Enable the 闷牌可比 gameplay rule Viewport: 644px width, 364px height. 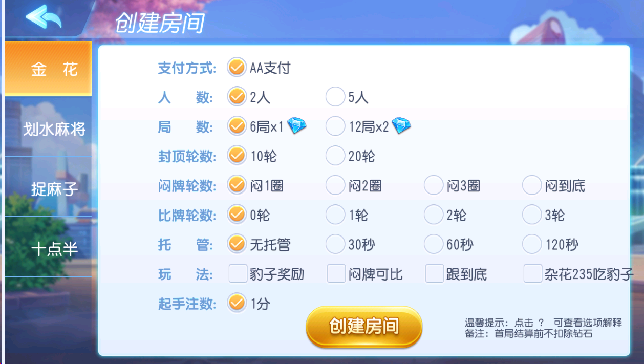(x=335, y=274)
